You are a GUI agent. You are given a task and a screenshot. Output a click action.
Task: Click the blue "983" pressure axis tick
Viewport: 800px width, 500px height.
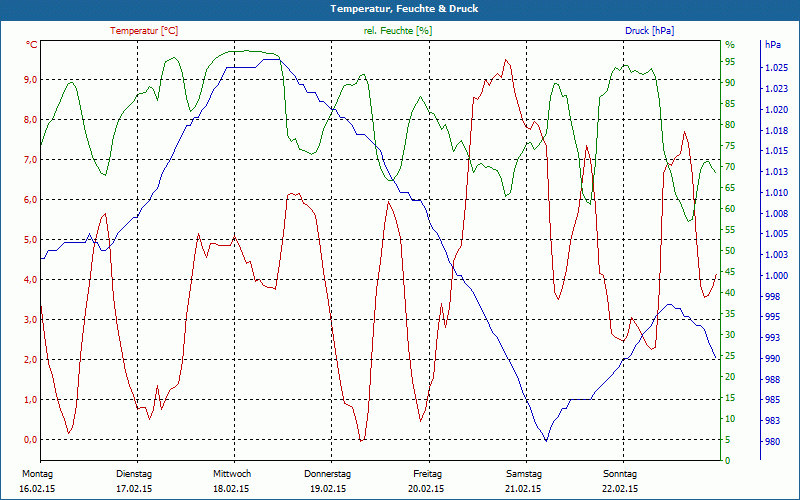(x=772, y=421)
